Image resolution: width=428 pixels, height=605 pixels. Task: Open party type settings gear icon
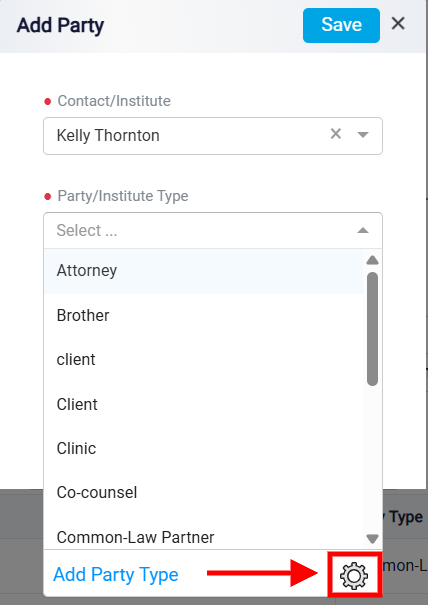354,575
